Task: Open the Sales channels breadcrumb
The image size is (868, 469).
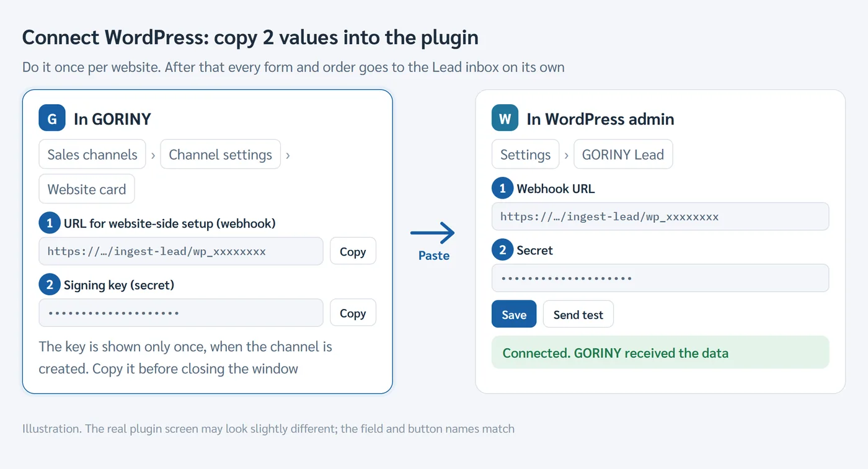Action: pos(92,154)
